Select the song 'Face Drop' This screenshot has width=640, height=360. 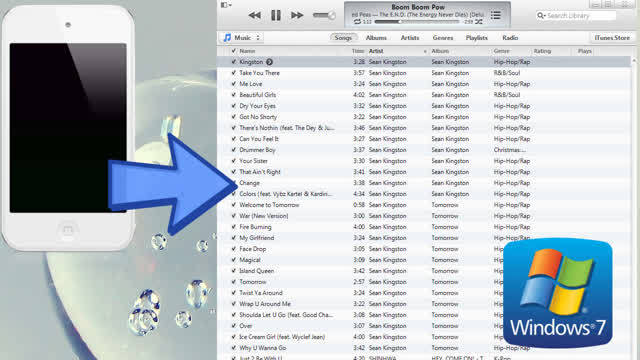tap(253, 249)
